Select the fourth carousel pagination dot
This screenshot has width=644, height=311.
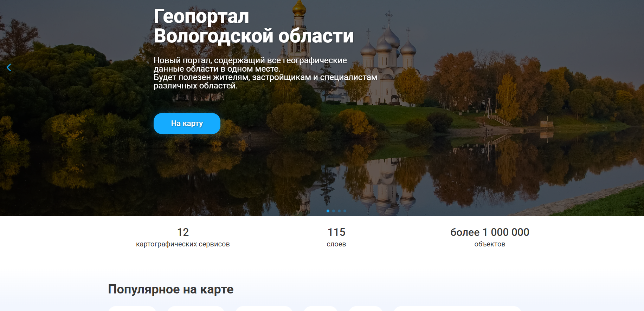pyautogui.click(x=345, y=211)
